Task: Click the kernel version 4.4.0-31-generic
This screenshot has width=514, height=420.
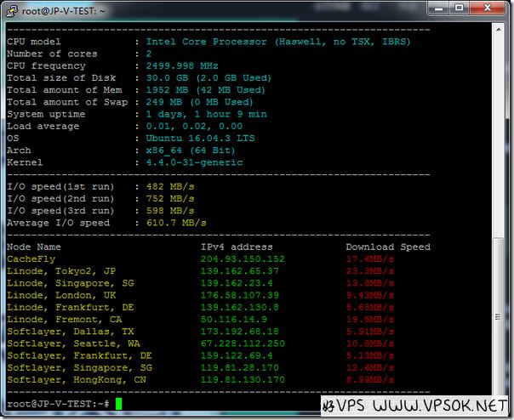Action: (x=194, y=162)
